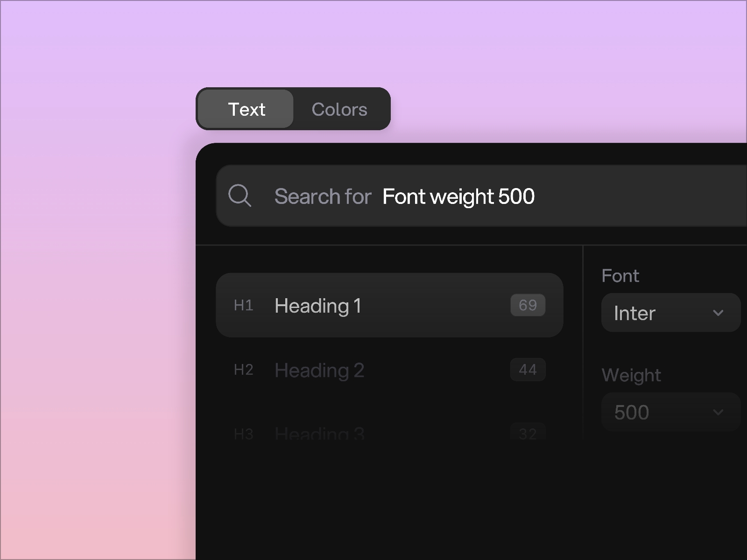Select the H1 style indicator icon
This screenshot has height=560, width=747.
[x=244, y=305]
